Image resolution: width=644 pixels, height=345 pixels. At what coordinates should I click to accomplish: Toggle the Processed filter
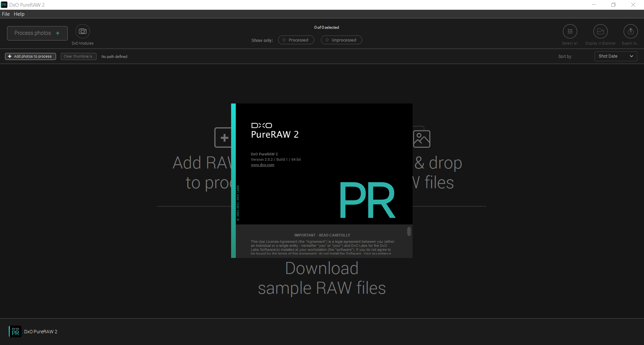296,40
